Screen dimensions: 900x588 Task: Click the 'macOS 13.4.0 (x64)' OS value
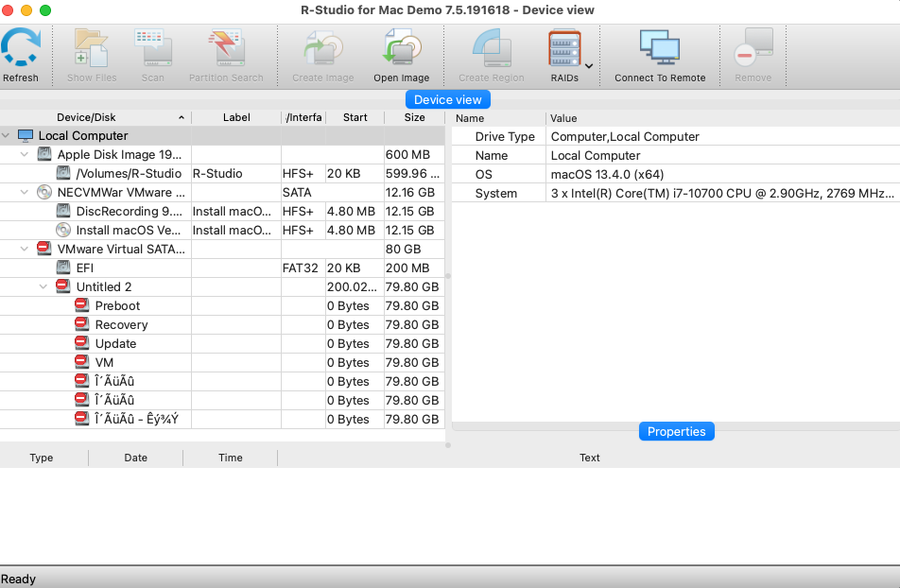607,175
